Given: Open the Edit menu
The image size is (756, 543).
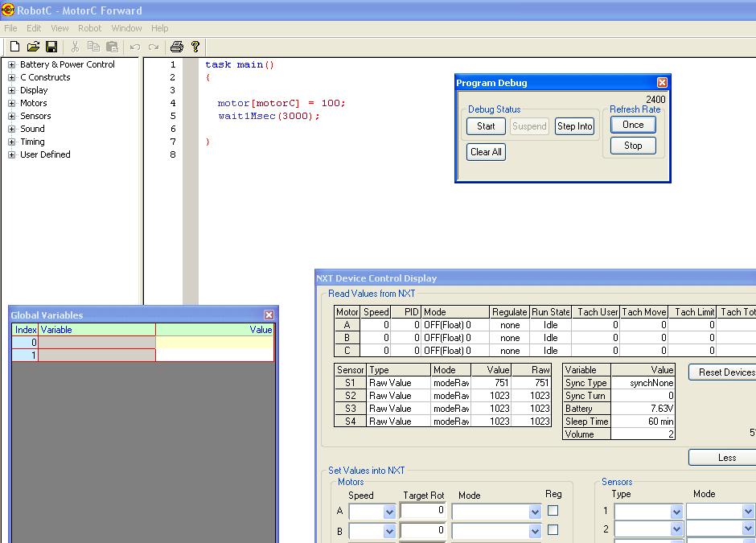Looking at the screenshot, I should coord(34,28).
